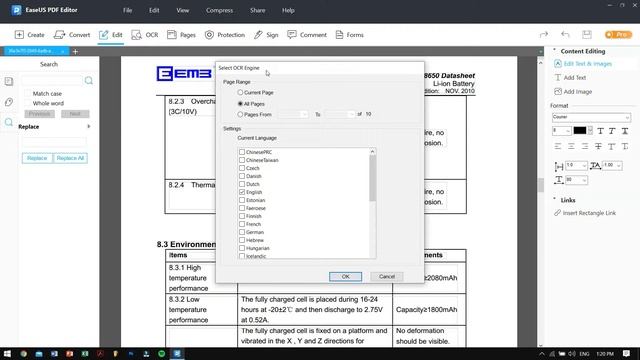Image resolution: width=640 pixels, height=360 pixels.
Task: Open the Create tool
Action: click(x=29, y=35)
